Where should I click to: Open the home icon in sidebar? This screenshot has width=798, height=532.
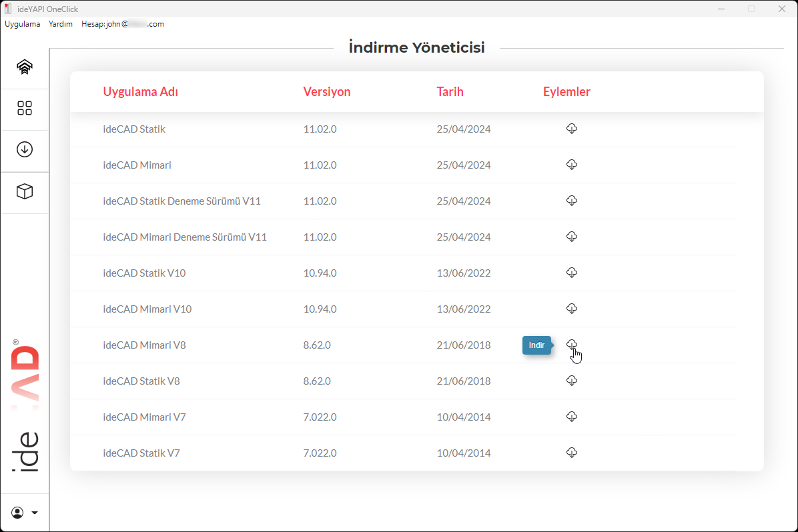[25, 67]
